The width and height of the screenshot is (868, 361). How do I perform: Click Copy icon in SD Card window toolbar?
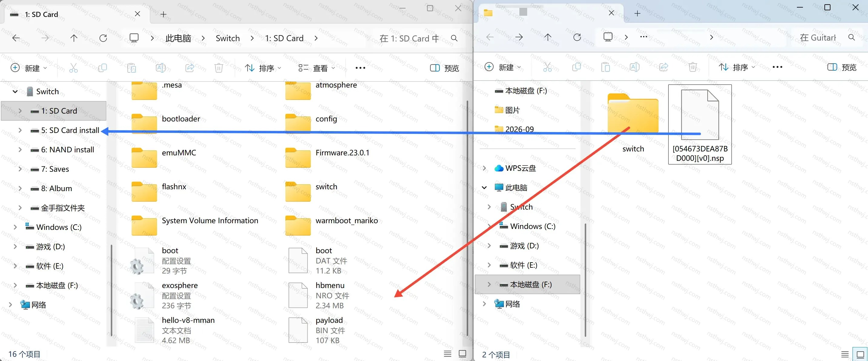[102, 68]
